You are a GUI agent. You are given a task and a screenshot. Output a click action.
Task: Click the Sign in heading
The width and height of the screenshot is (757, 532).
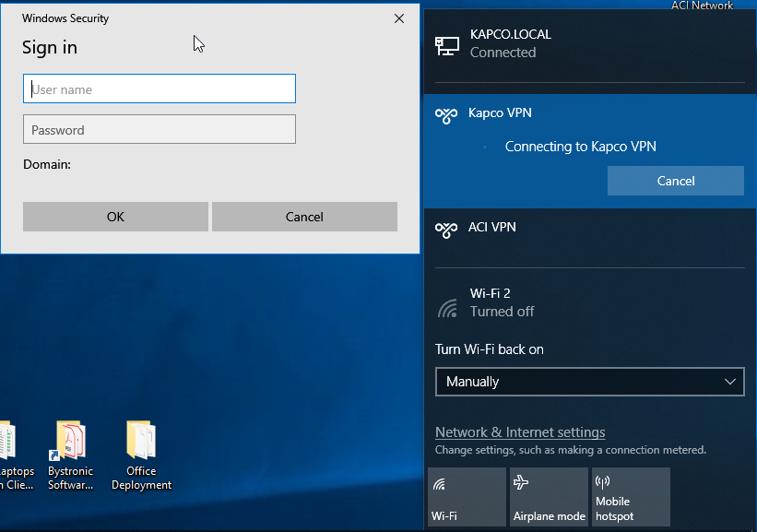[50, 47]
